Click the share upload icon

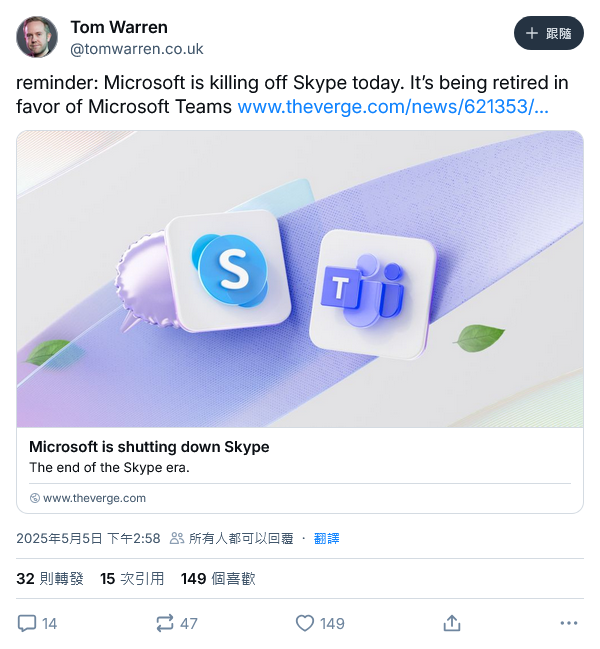coord(452,623)
